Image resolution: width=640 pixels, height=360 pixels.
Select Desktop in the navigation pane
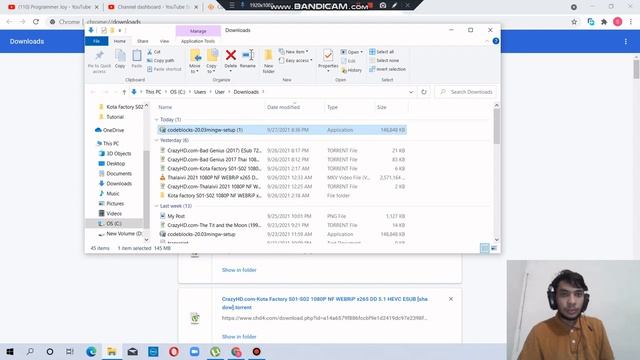point(112,164)
